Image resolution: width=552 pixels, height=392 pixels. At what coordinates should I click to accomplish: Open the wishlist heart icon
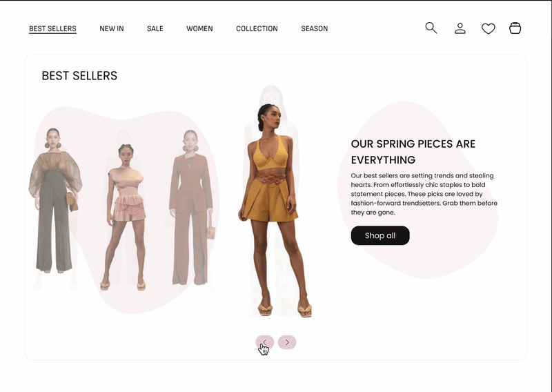click(488, 28)
